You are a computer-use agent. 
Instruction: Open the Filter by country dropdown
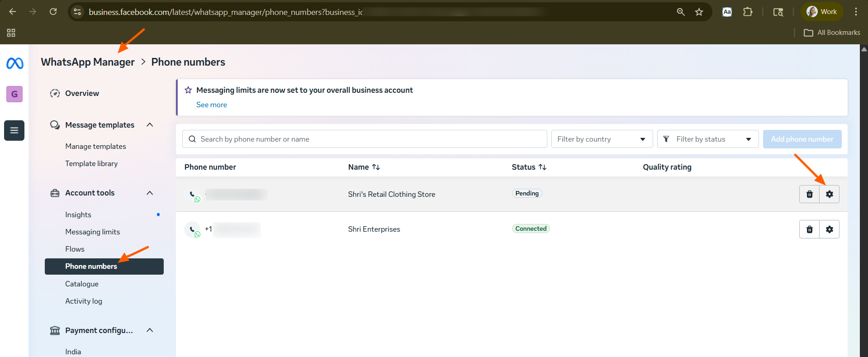602,139
